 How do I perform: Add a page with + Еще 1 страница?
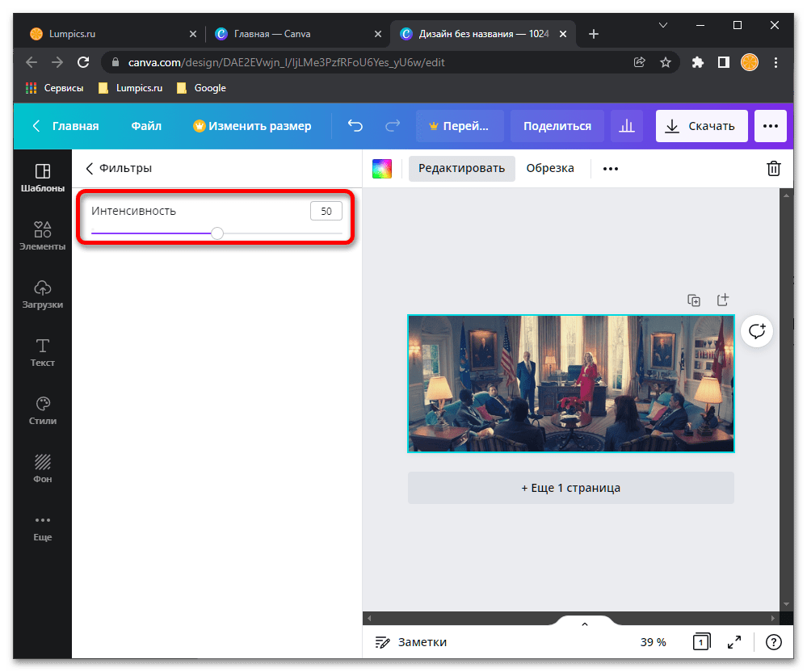coord(570,487)
